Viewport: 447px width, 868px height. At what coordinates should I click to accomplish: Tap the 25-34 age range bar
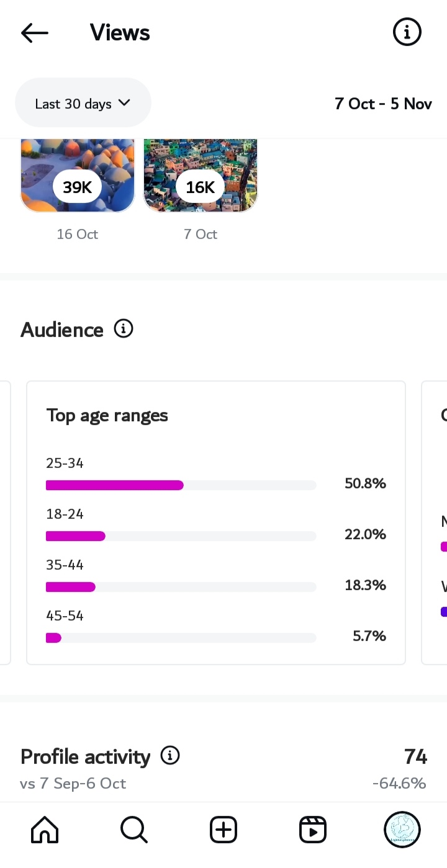point(181,485)
